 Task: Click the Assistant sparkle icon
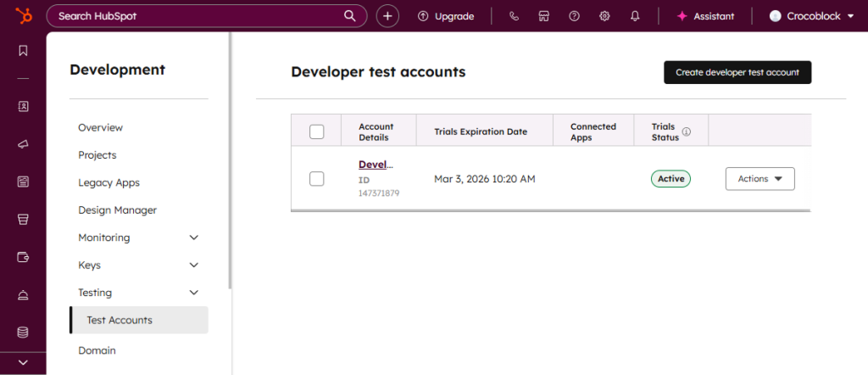click(x=682, y=16)
